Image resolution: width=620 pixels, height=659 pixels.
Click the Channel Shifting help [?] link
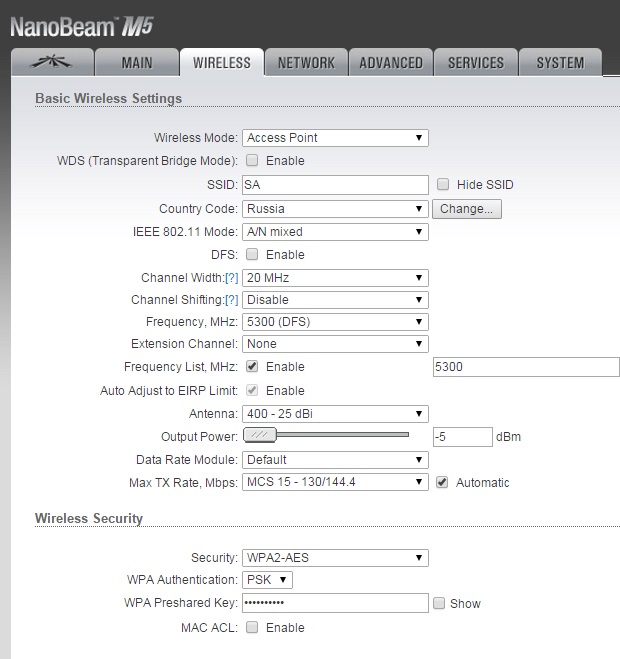click(x=232, y=300)
